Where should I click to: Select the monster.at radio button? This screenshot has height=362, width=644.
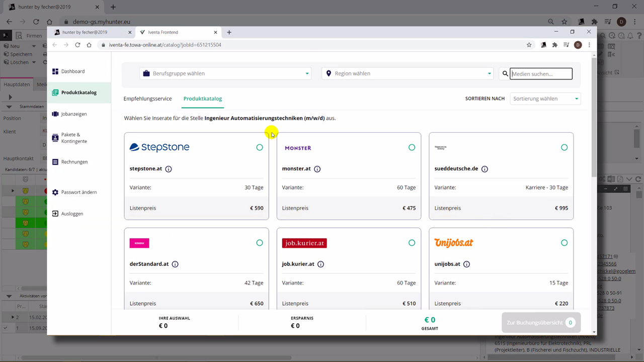pyautogui.click(x=412, y=147)
